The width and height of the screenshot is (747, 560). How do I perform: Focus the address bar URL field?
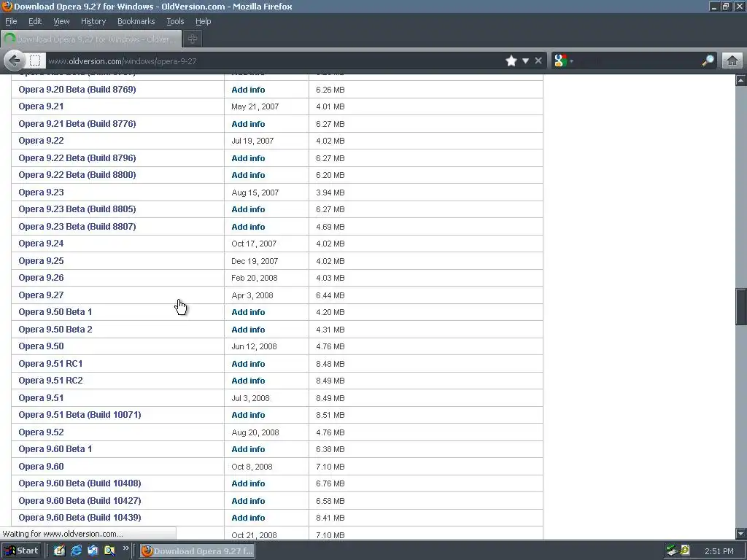274,61
